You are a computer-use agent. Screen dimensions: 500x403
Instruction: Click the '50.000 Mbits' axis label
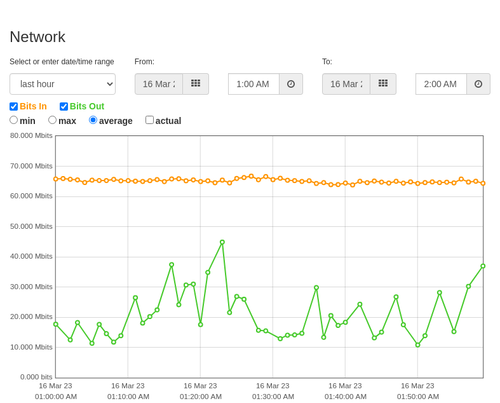coord(31,227)
